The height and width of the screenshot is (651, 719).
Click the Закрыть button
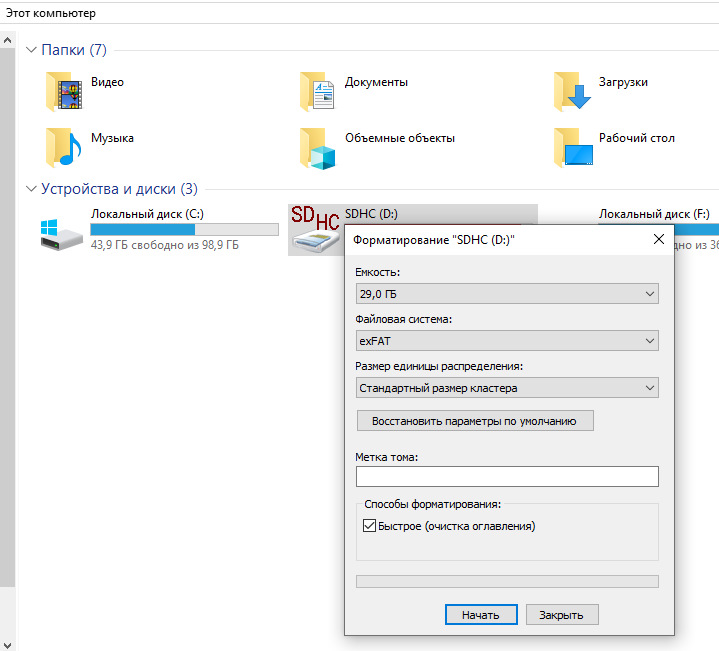pyautogui.click(x=562, y=614)
